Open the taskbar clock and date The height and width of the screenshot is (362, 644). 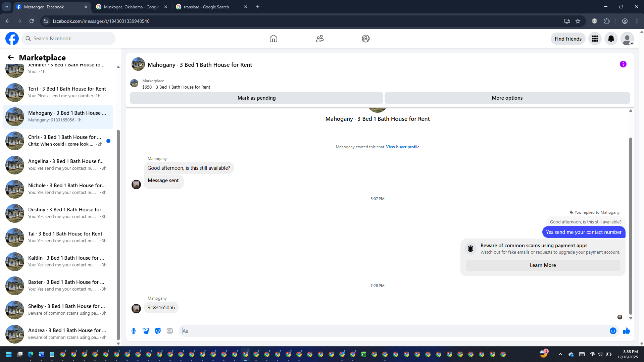click(628, 354)
